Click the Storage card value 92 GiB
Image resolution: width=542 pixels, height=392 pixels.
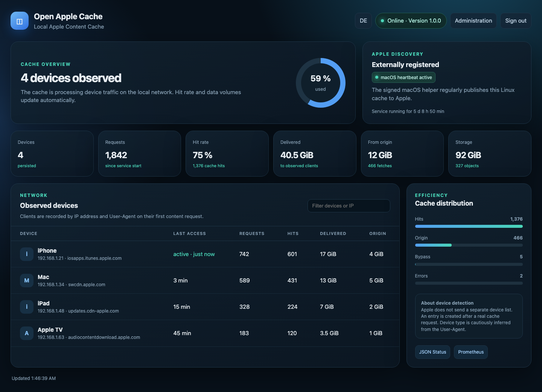468,155
